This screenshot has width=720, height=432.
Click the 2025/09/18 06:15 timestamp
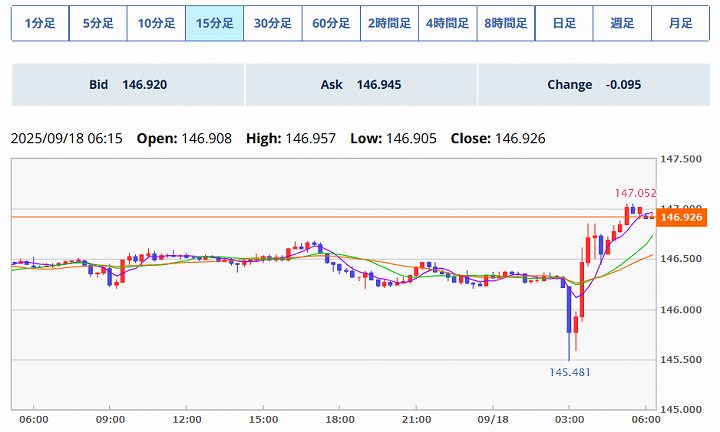coord(67,138)
